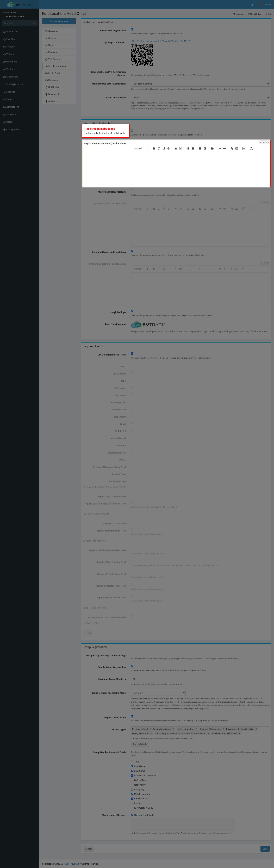Image resolution: width=274 pixels, height=868 pixels.
Task: Open Who Reviews Self-Registrations dropdown
Action: [x=200, y=84]
